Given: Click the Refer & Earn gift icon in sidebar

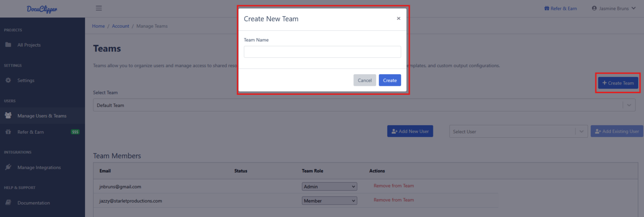Looking at the screenshot, I should [8, 132].
